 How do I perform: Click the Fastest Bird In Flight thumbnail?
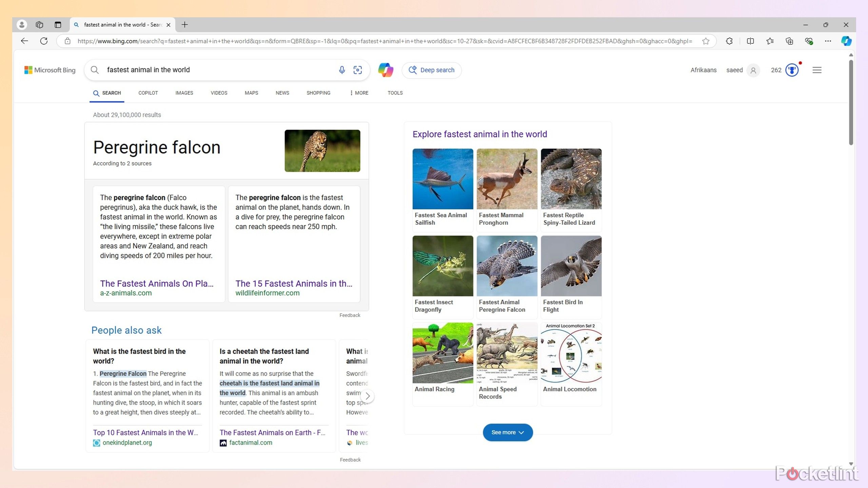coord(571,266)
